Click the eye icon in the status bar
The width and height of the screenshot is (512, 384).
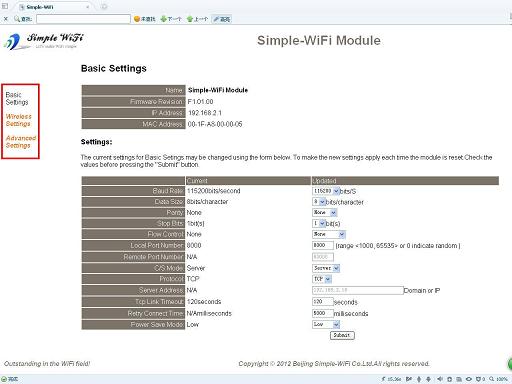[x=469, y=379]
